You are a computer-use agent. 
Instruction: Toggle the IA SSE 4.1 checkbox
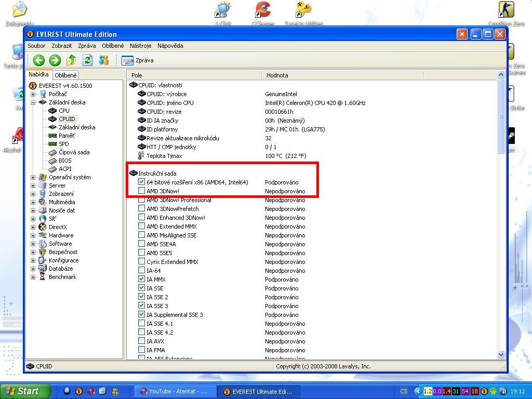pyautogui.click(x=142, y=324)
